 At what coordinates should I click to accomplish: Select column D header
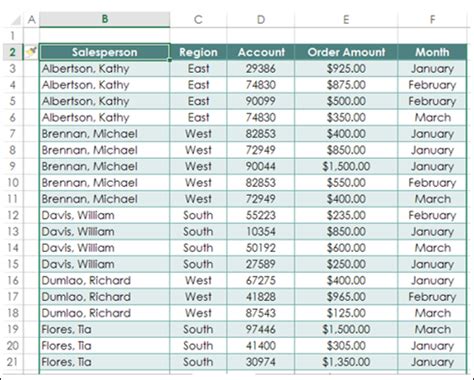(x=261, y=19)
